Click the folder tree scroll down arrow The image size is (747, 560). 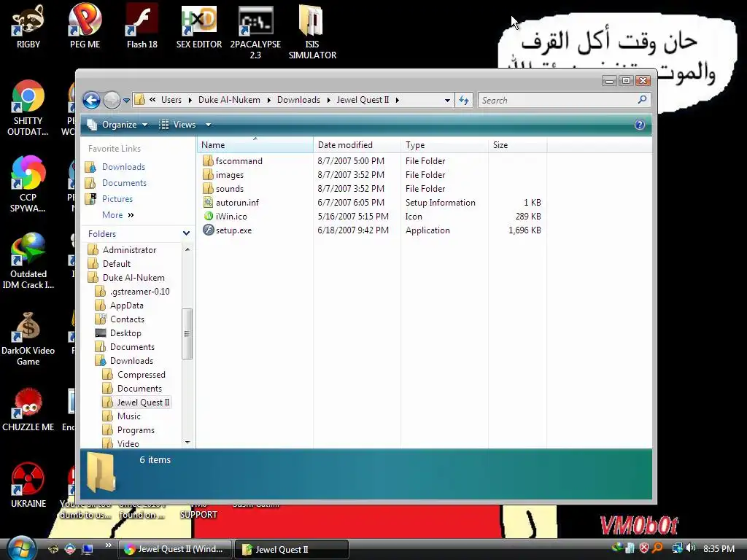(187, 443)
